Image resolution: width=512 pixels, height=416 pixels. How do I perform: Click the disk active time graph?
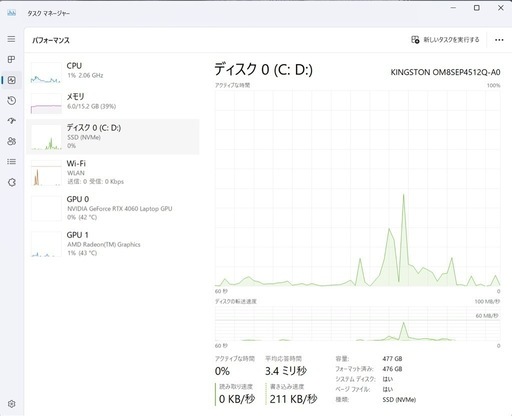tap(358, 188)
